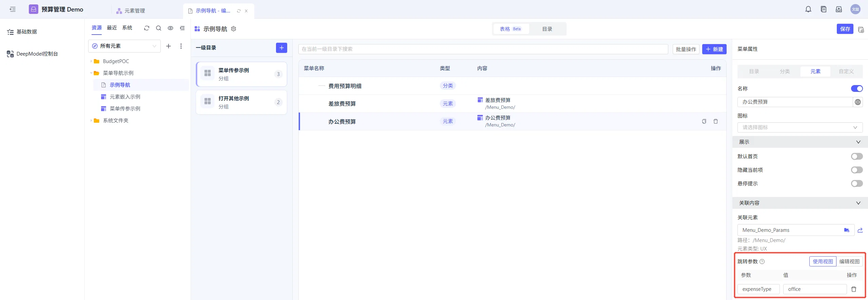
Task: Click the plus icon beside 所有元素
Action: [x=169, y=46]
